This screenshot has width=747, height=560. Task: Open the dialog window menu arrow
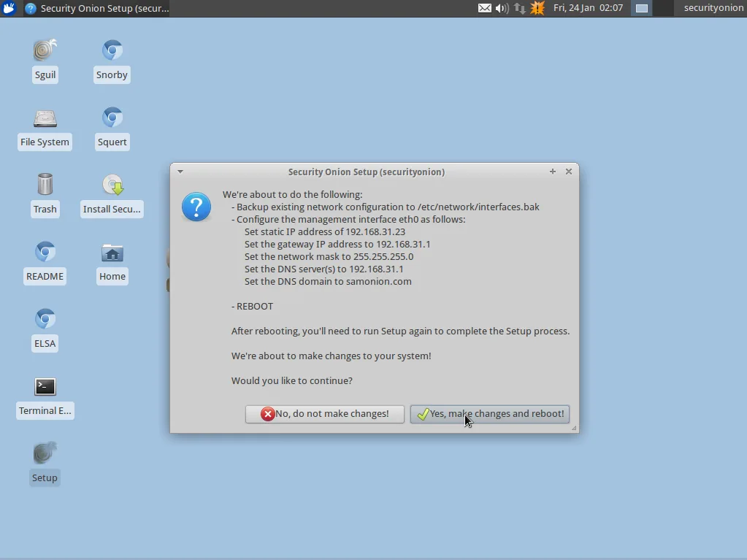click(180, 172)
